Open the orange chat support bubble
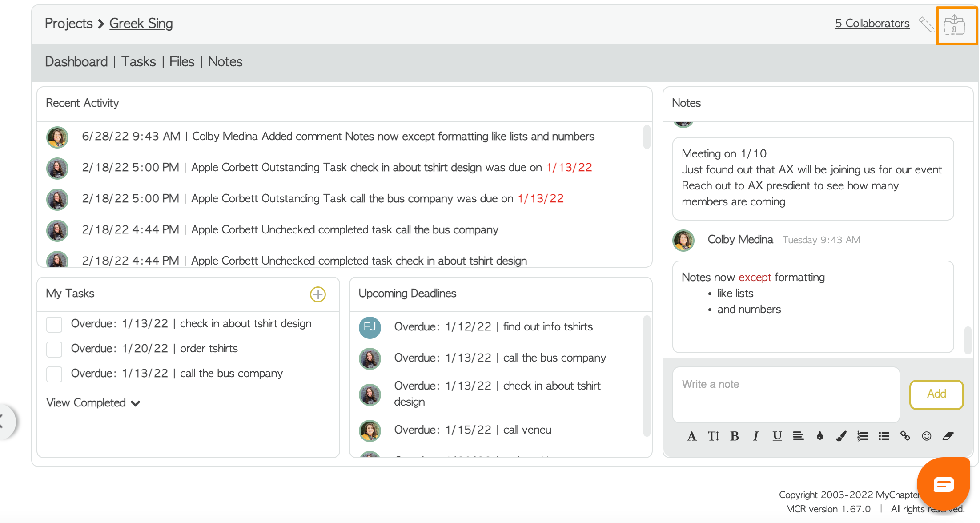The height and width of the screenshot is (523, 980). (943, 484)
